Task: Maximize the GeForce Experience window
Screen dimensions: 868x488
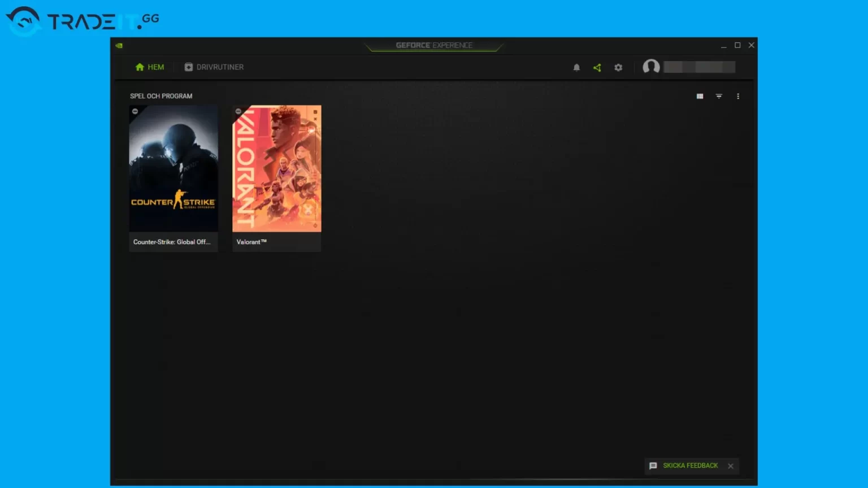Action: 737,45
